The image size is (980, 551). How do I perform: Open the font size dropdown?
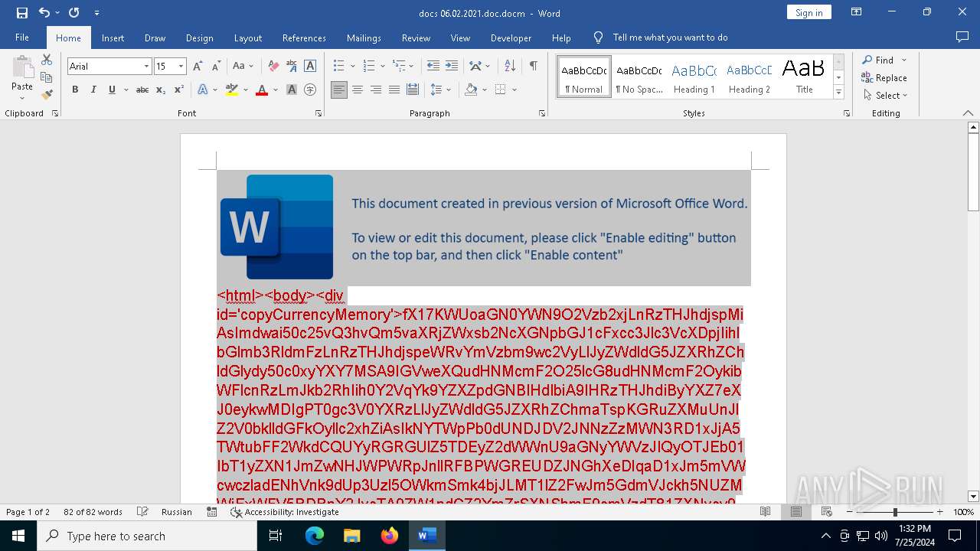[181, 67]
